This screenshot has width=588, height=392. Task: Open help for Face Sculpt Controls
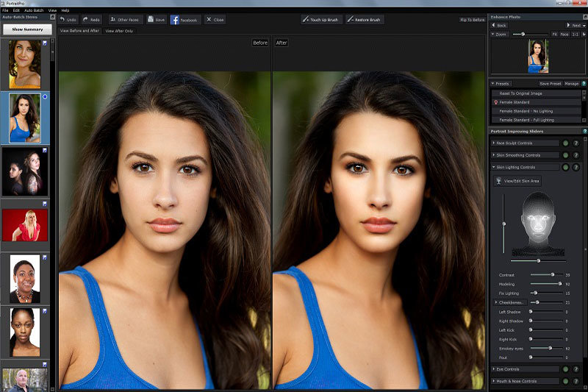(576, 143)
